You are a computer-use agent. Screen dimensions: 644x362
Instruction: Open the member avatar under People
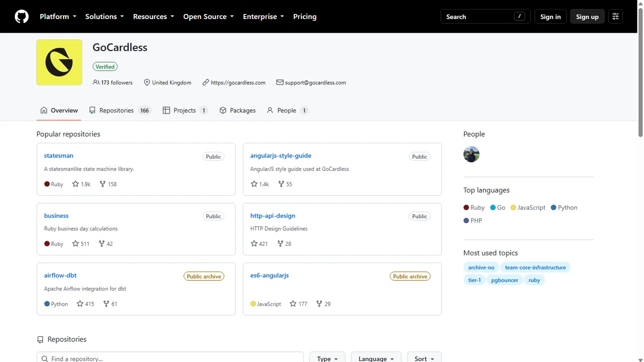point(471,154)
